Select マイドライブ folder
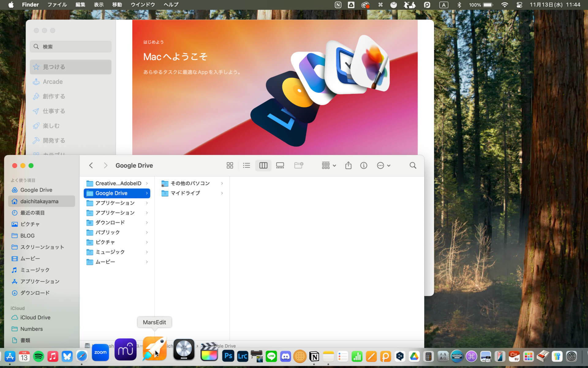Screen dimensions: 588x368 (x=192, y=193)
